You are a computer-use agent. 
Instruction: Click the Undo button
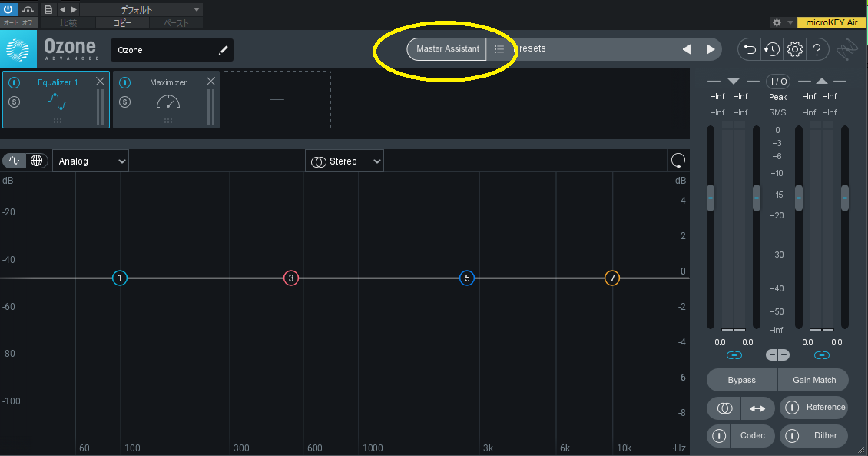[750, 49]
